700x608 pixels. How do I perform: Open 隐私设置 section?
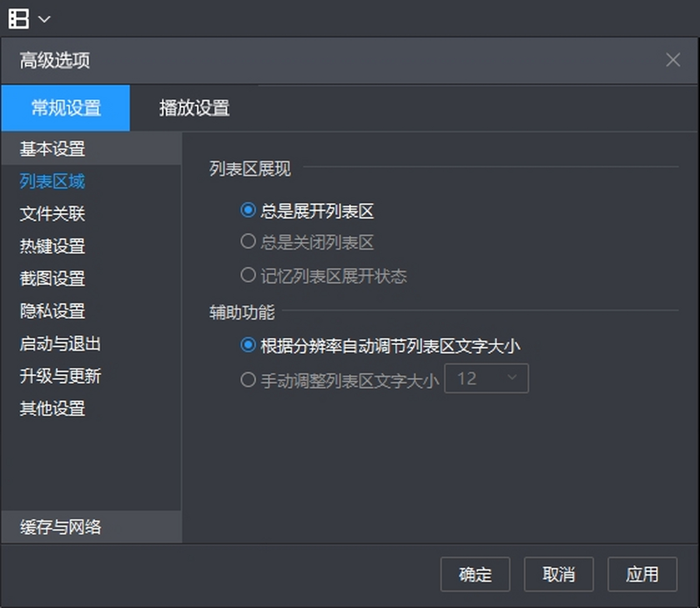(x=52, y=311)
